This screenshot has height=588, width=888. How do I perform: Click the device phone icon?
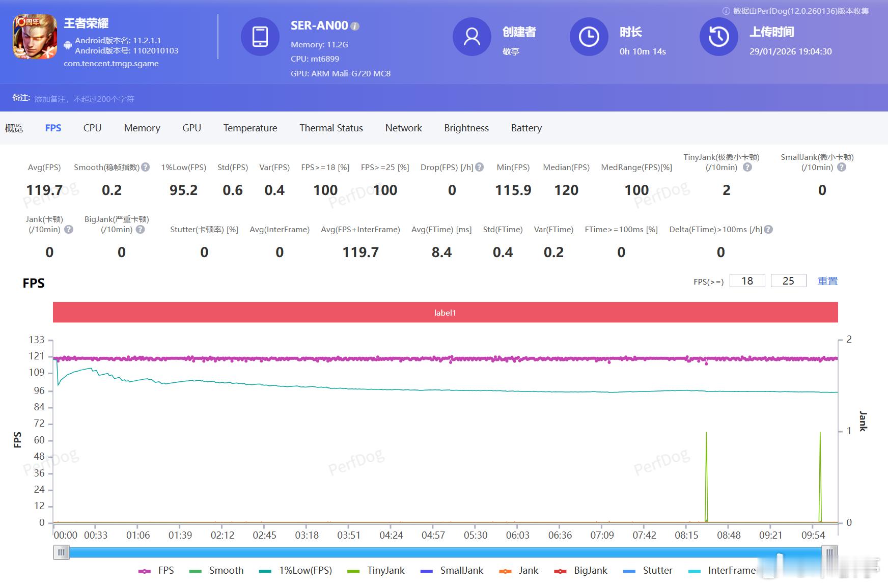click(260, 37)
